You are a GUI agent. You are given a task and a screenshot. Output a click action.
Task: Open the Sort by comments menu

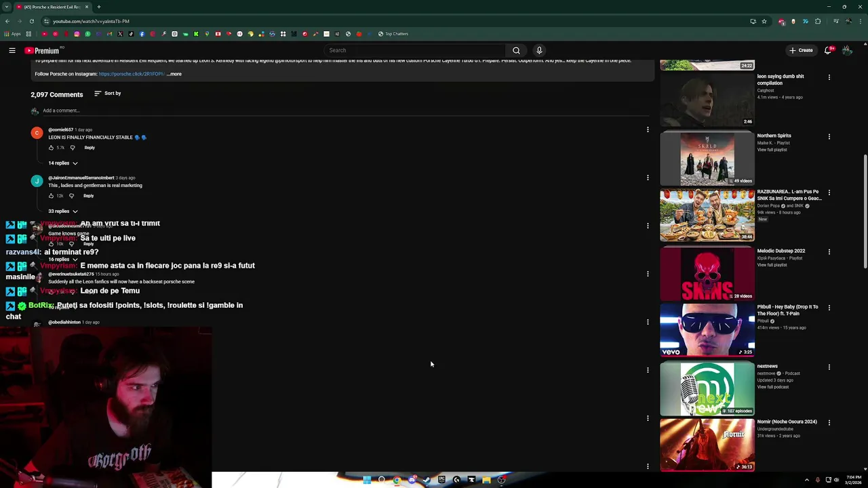tap(108, 94)
